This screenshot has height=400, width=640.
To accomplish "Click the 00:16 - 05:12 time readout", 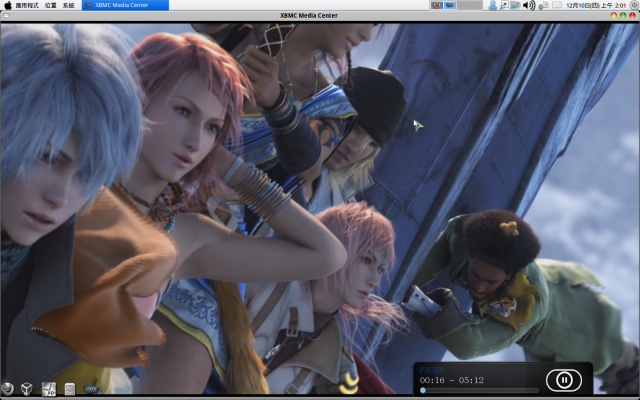I will coord(451,380).
